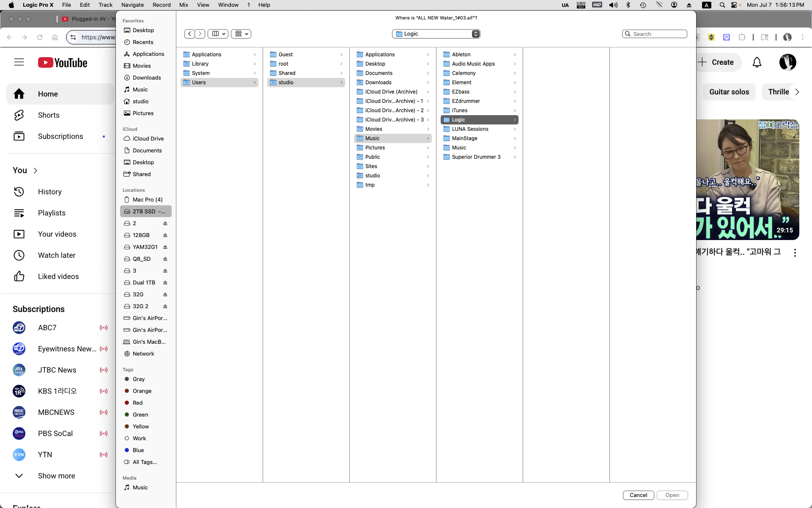The width and height of the screenshot is (812, 508).
Task: Open YouTube notifications bell
Action: 757,63
